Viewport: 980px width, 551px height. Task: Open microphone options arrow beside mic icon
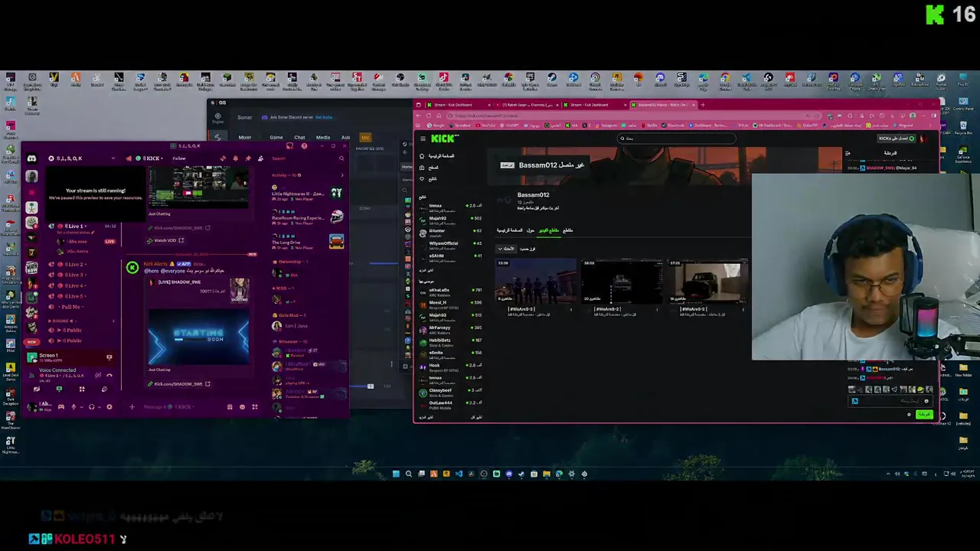coord(82,407)
